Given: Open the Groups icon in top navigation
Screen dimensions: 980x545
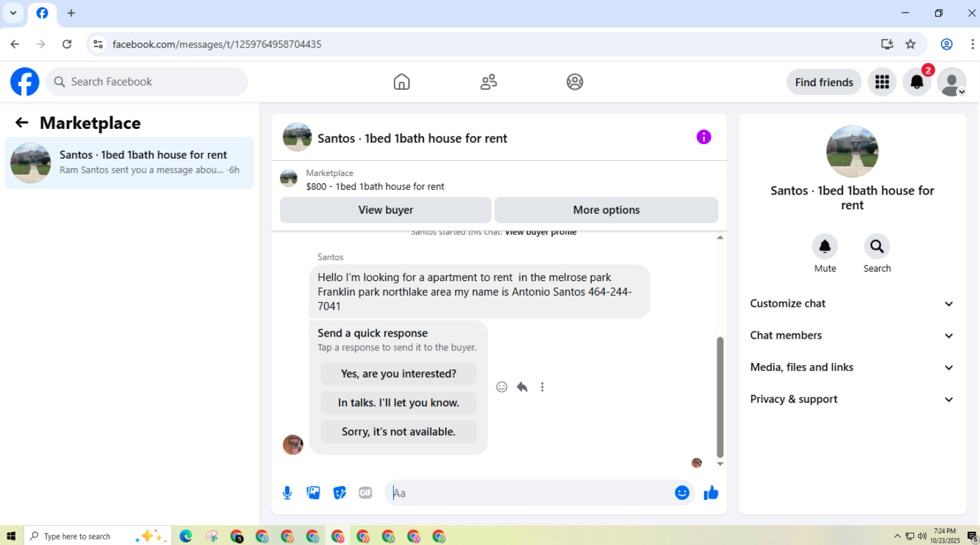Looking at the screenshot, I should [575, 82].
